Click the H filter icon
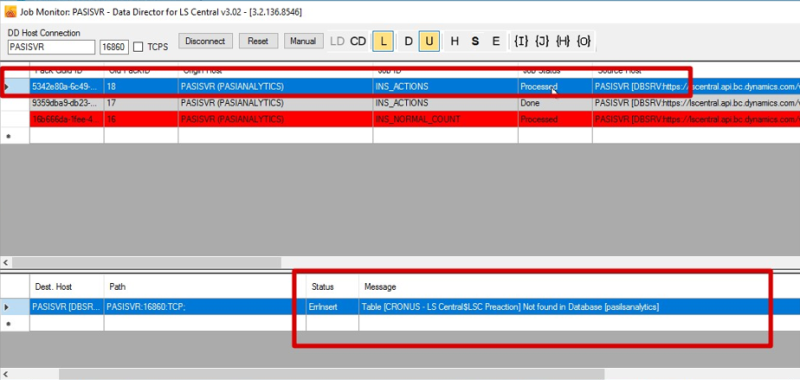800x380 pixels. pyautogui.click(x=455, y=41)
